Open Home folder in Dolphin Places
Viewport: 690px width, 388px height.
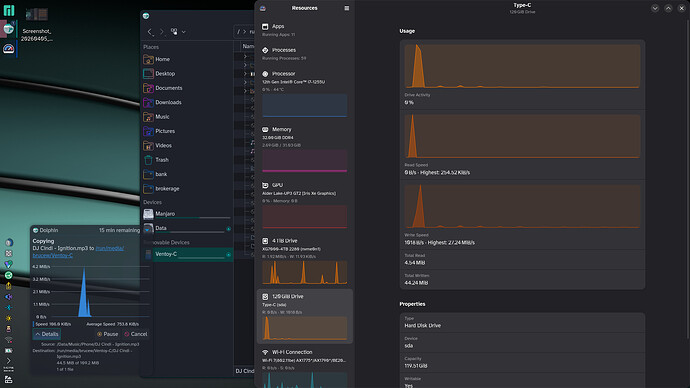pyautogui.click(x=187, y=59)
